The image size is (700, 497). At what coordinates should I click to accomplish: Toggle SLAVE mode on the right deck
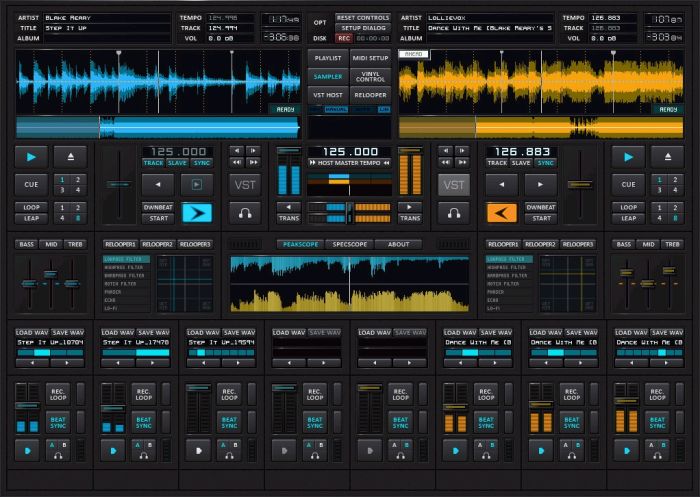pos(521,163)
